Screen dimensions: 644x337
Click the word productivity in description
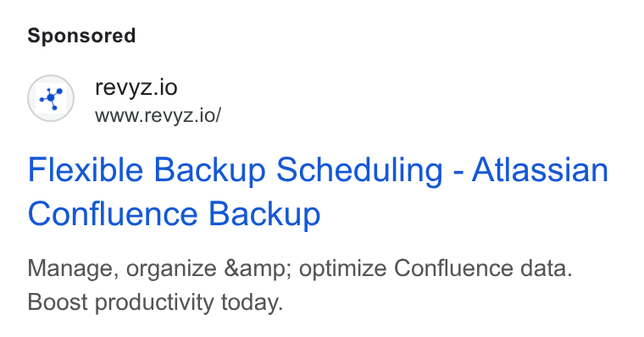click(x=154, y=304)
